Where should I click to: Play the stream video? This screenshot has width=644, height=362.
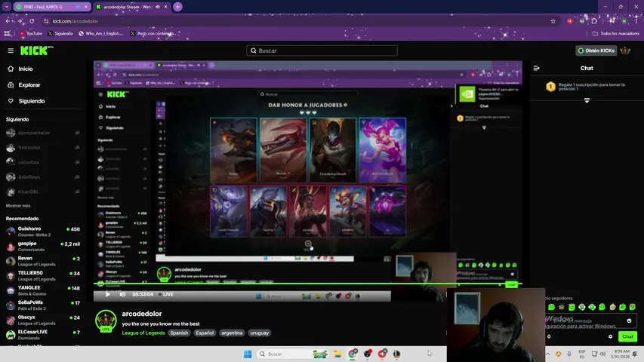[x=108, y=294]
